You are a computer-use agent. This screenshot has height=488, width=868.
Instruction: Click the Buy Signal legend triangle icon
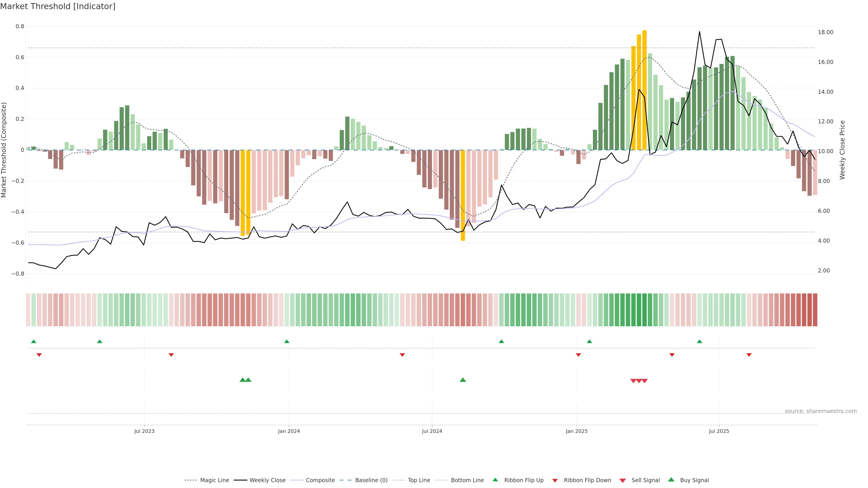click(671, 480)
